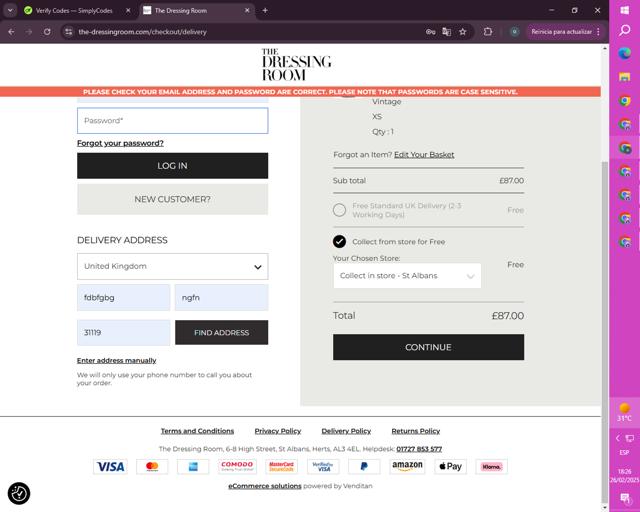Reload the page with refresh icon
640x512 pixels.
(x=47, y=31)
